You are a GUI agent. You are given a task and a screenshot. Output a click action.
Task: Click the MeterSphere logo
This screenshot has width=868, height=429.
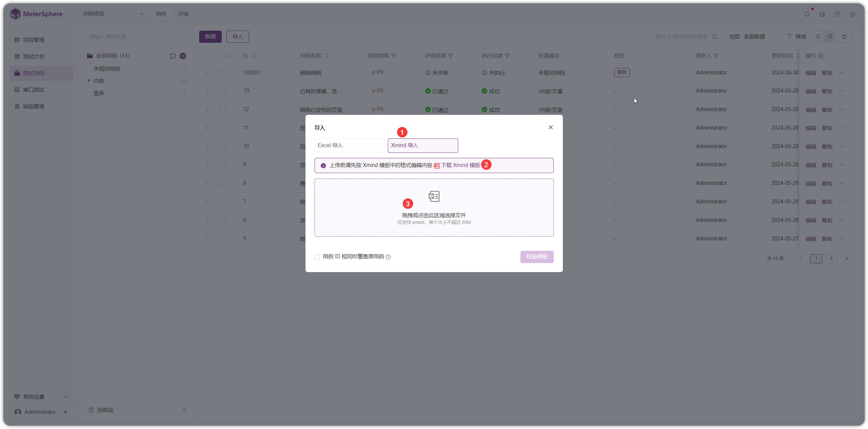(36, 14)
